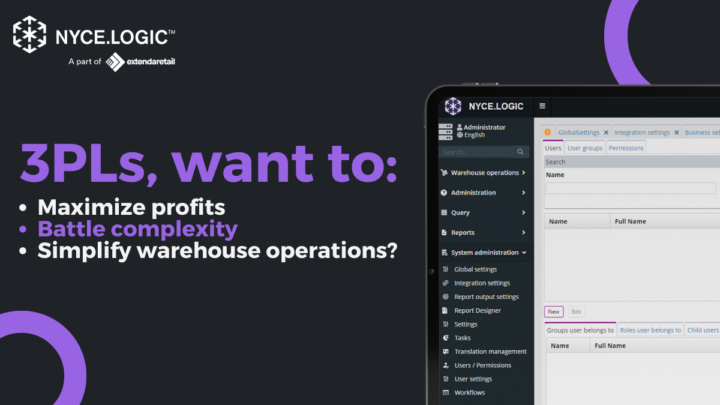The width and height of the screenshot is (720, 405).
Task: Open User settings in sidebar
Action: tap(473, 379)
